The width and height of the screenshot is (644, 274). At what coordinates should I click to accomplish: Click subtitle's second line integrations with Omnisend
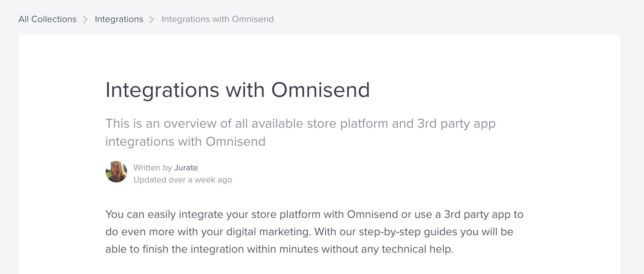coord(186,142)
